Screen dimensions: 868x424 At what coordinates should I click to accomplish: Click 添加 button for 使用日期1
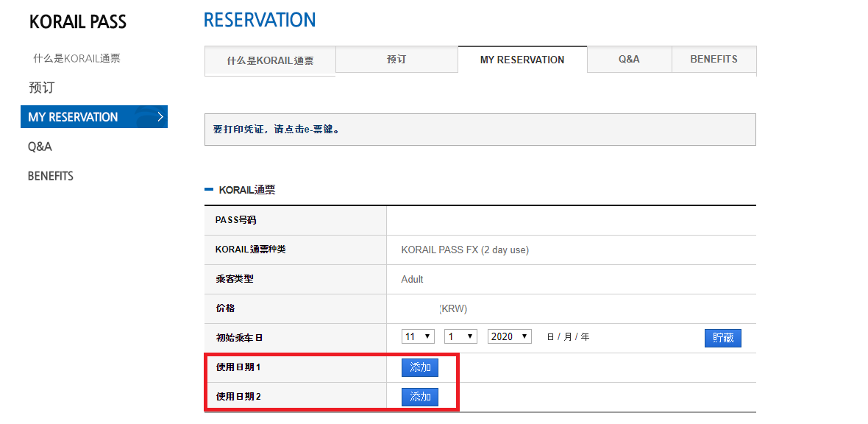tap(420, 367)
